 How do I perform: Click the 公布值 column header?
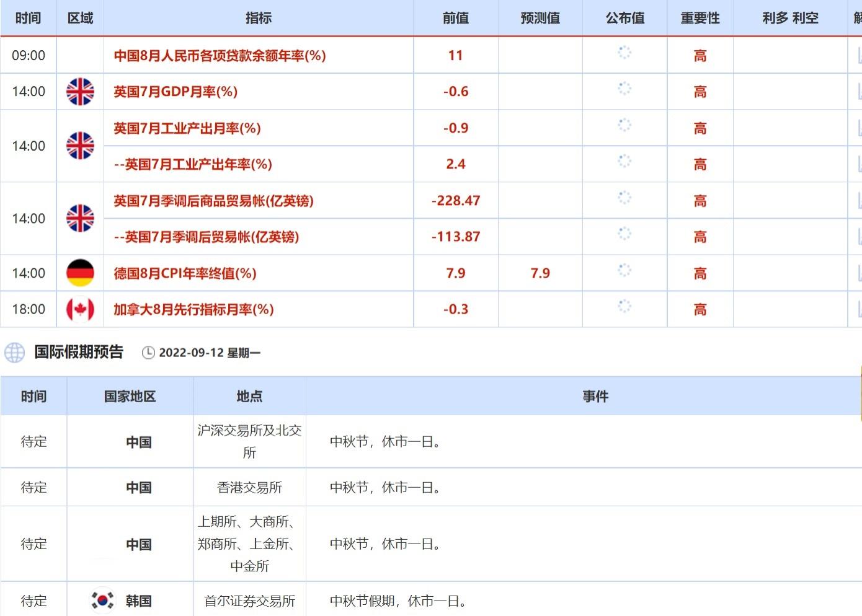tap(624, 18)
